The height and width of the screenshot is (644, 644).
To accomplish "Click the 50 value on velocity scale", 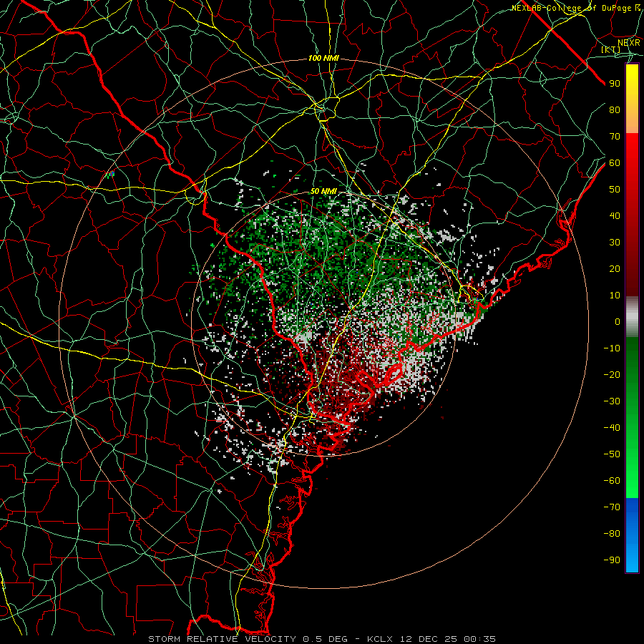I will point(615,190).
